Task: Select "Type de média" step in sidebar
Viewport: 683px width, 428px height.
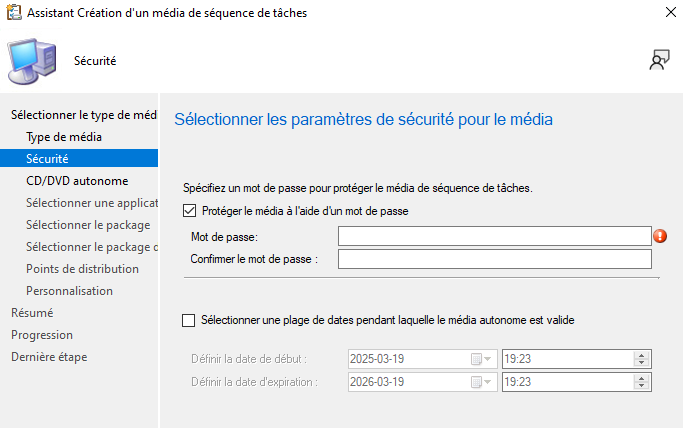Action: (64, 137)
